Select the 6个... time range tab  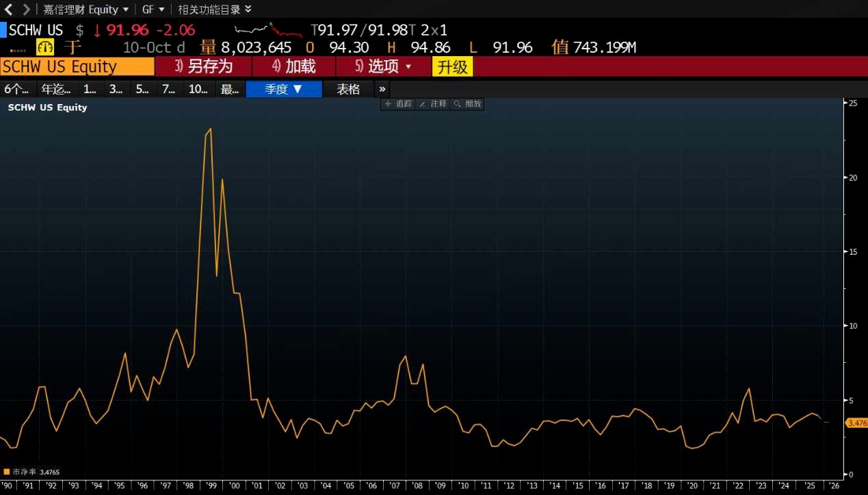coord(18,89)
